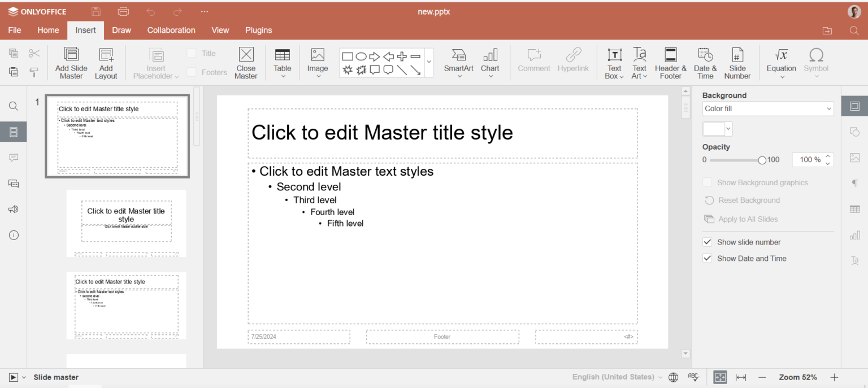Open the background color swatch picker
Screen dimensions: 868x388
click(x=718, y=129)
